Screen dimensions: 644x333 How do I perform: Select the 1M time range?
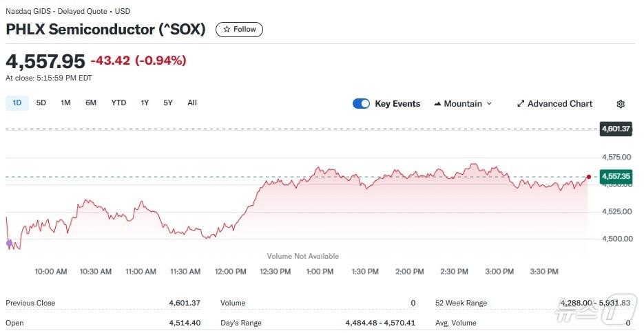[65, 103]
